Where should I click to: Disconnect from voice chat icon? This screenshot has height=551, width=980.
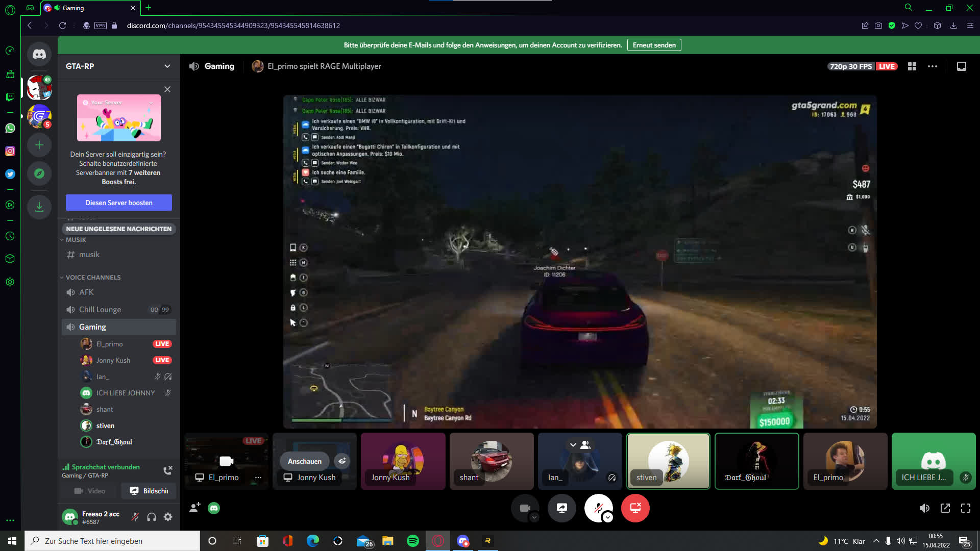point(167,470)
